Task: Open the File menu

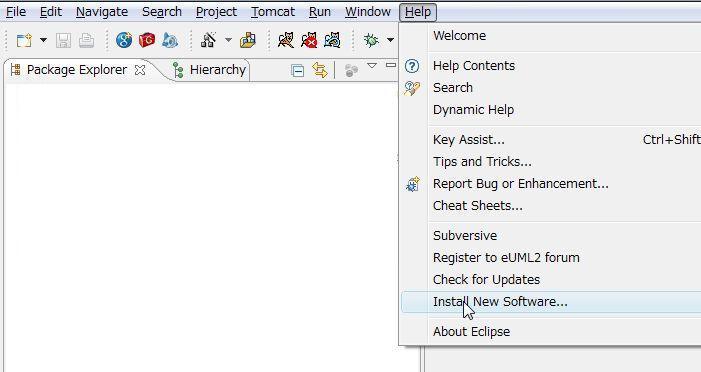Action: pyautogui.click(x=16, y=12)
